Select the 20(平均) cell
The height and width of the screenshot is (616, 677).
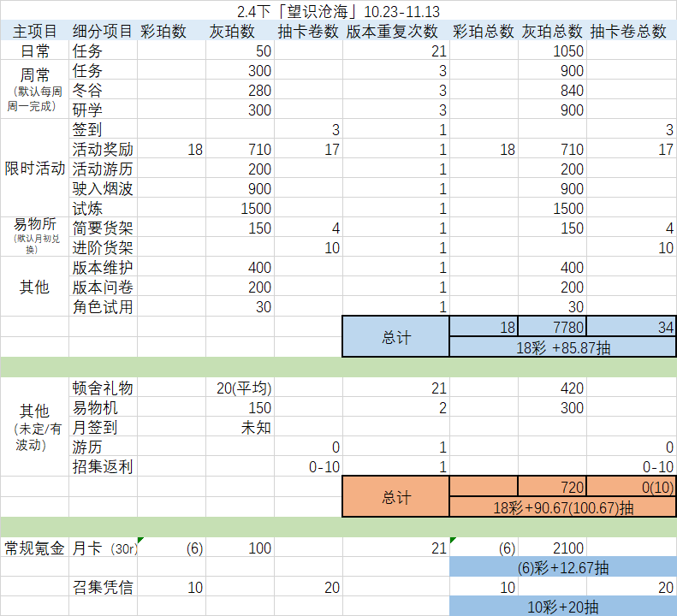coord(240,388)
